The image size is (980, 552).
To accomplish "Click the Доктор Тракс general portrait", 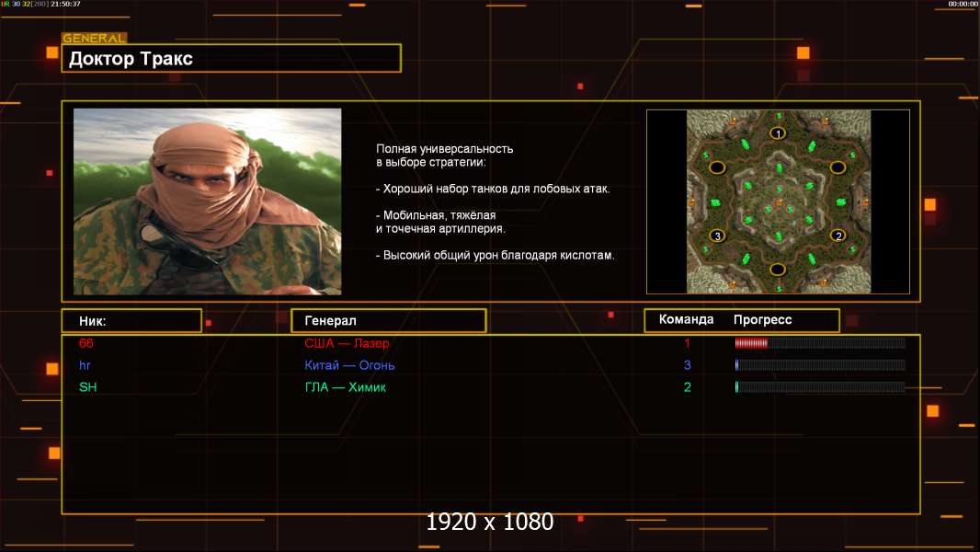I will click(x=208, y=201).
